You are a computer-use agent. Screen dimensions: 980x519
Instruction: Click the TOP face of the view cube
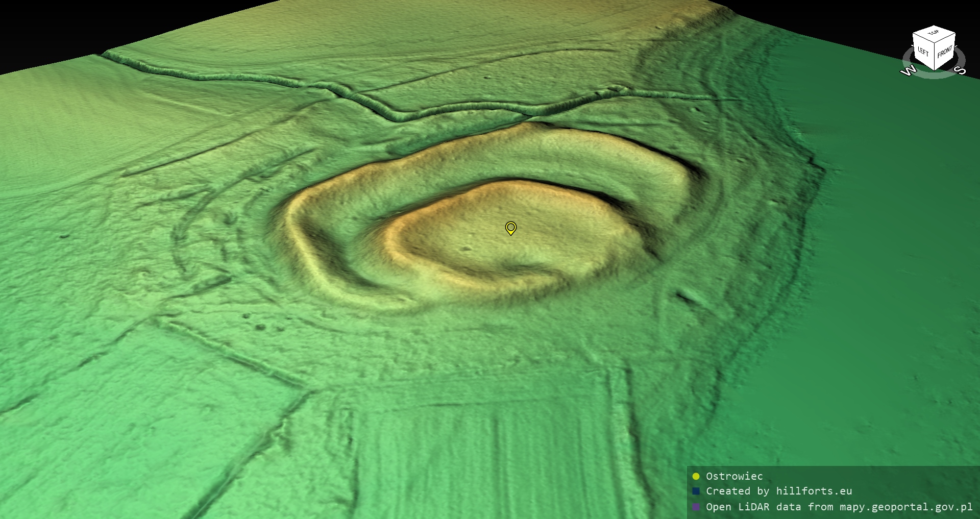pos(934,33)
